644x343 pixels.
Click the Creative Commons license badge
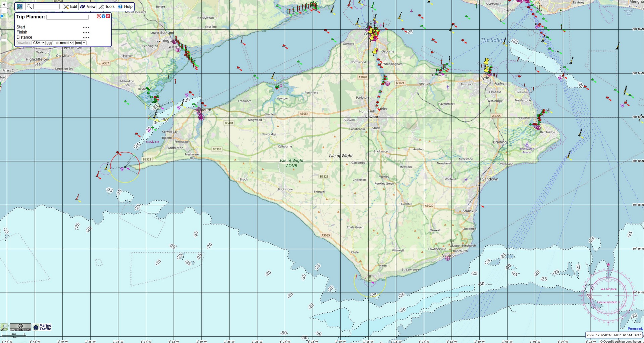click(x=20, y=327)
